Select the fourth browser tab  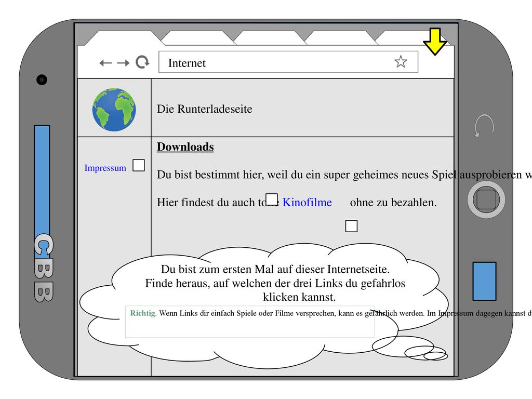click(341, 38)
